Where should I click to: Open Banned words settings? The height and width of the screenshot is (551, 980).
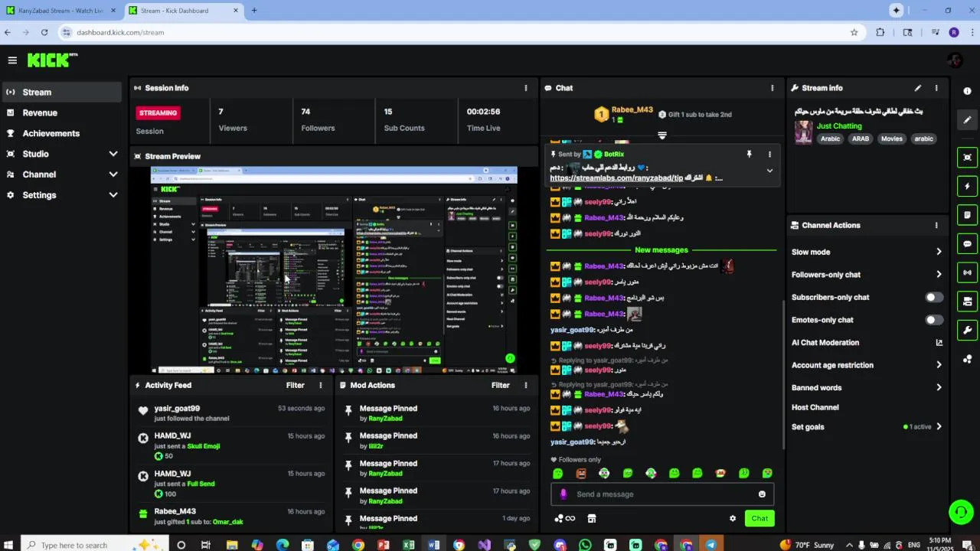pos(867,387)
